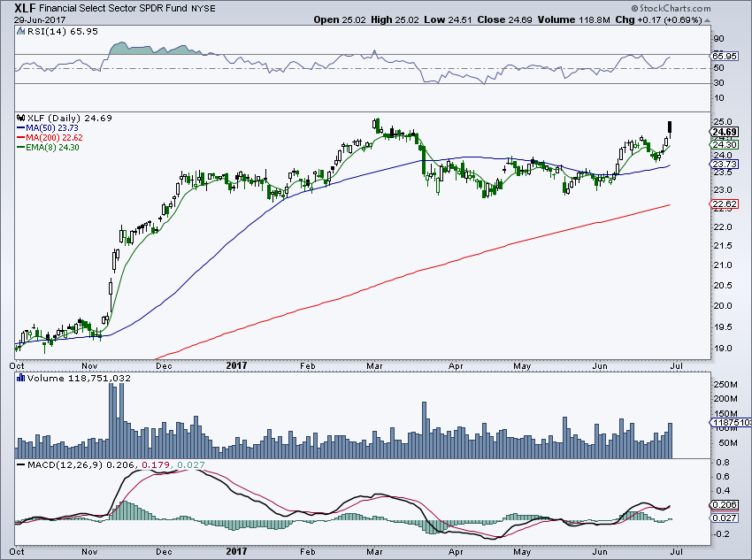Select the XLF ticker symbol title

(x=25, y=8)
